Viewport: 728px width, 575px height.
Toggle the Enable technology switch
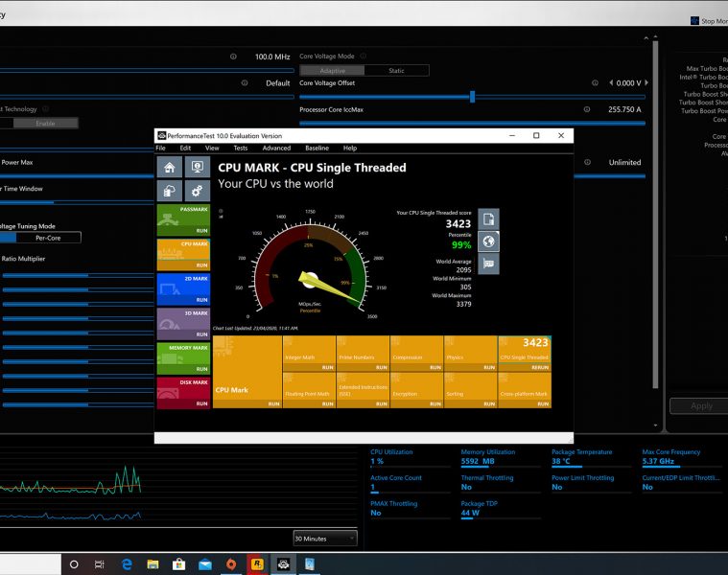(45, 123)
